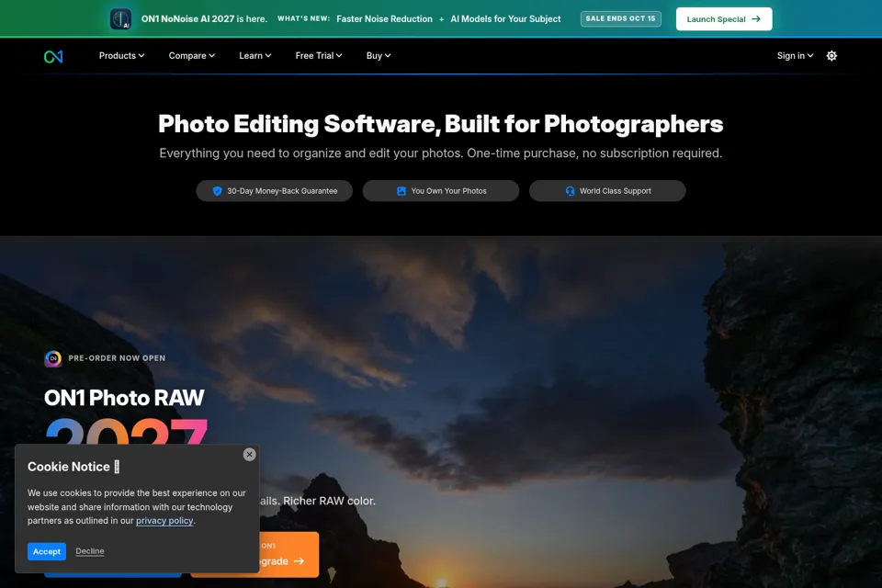Click the PRE-ORDER NOW OPEN label
This screenshot has height=588, width=882.
tap(117, 358)
